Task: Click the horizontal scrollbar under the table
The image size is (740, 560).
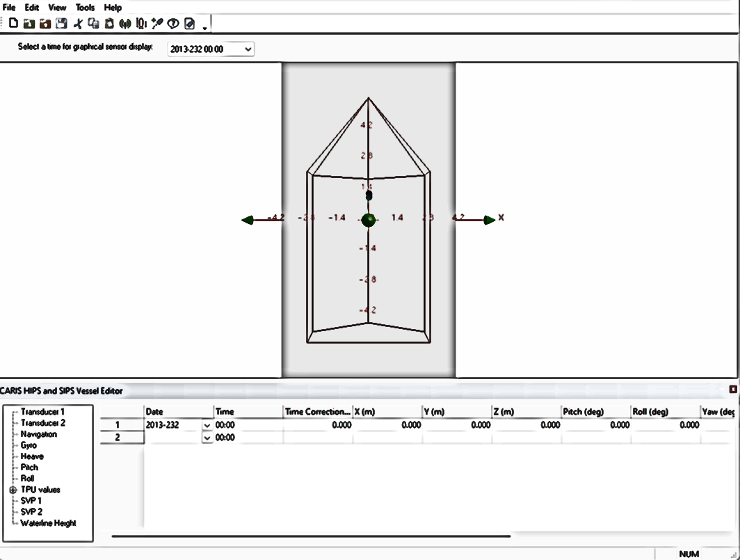Action: pos(311,536)
